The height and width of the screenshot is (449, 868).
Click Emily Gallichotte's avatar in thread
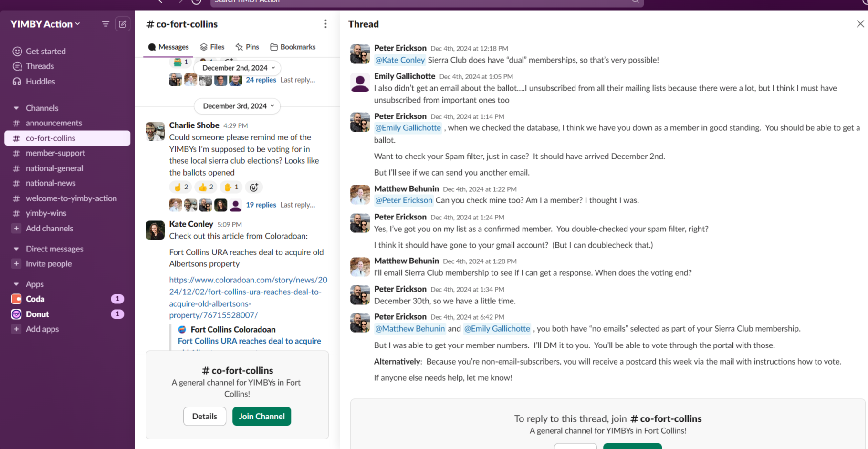[360, 83]
